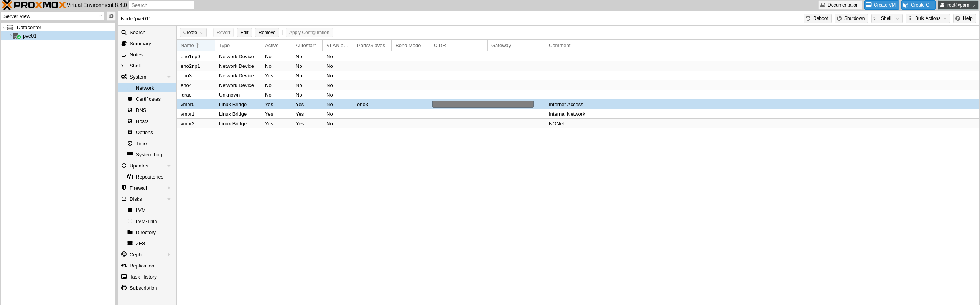Open the root@pam user menu
The width and height of the screenshot is (980, 305).
pos(958,5)
